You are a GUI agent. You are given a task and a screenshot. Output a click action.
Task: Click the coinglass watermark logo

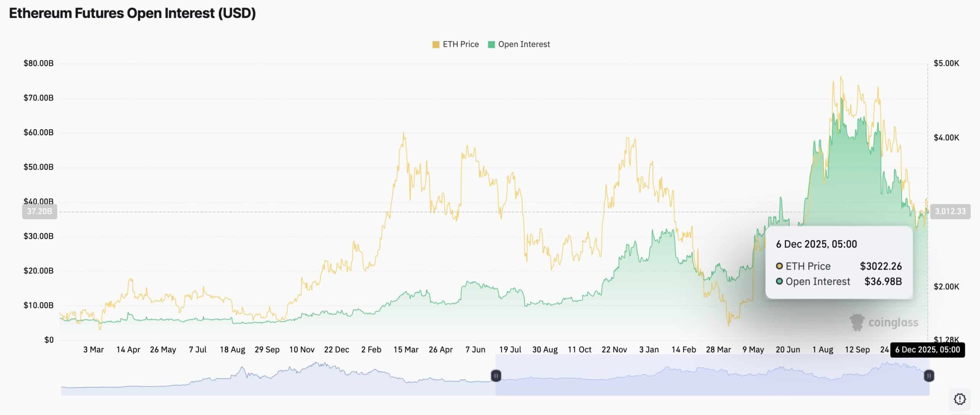tap(880, 322)
